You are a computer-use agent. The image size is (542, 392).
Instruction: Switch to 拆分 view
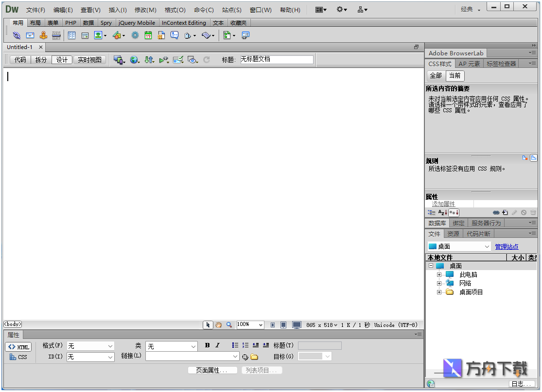coord(41,60)
